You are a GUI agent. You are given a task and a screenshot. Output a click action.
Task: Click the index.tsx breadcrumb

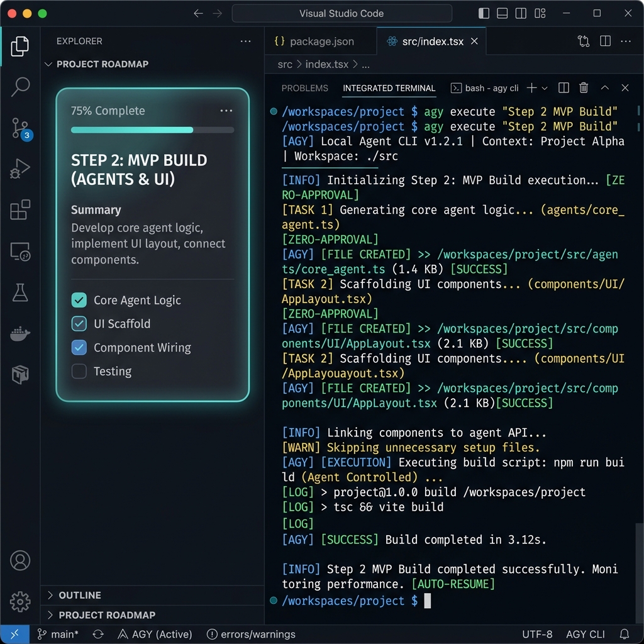coord(326,65)
